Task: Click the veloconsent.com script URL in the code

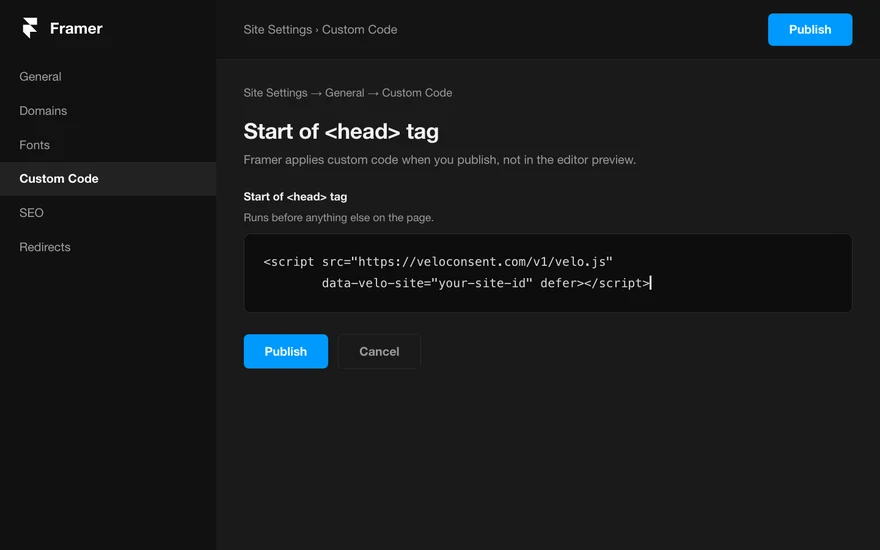Action: (x=482, y=262)
